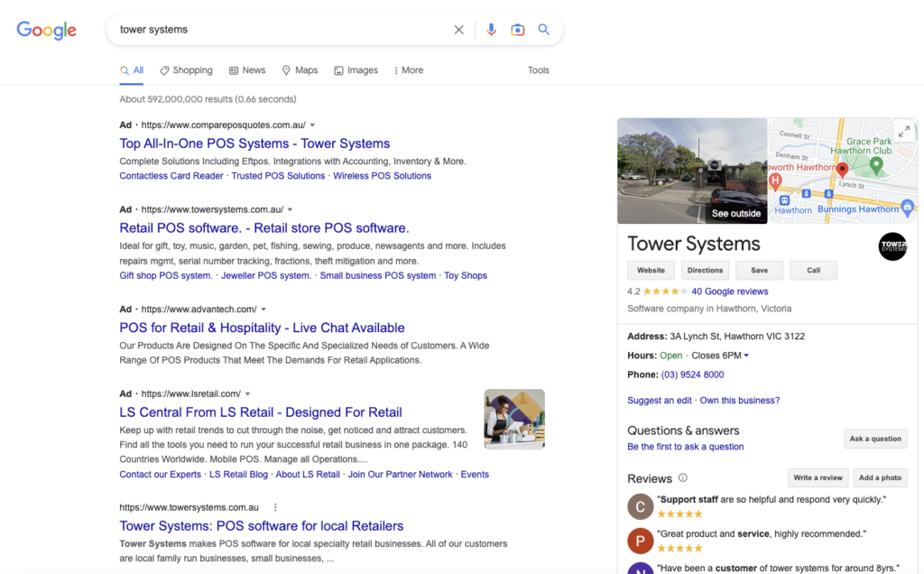Click the 'Support staff are so helpful' review
Viewport: 924px width, 574px height.
tap(772, 500)
